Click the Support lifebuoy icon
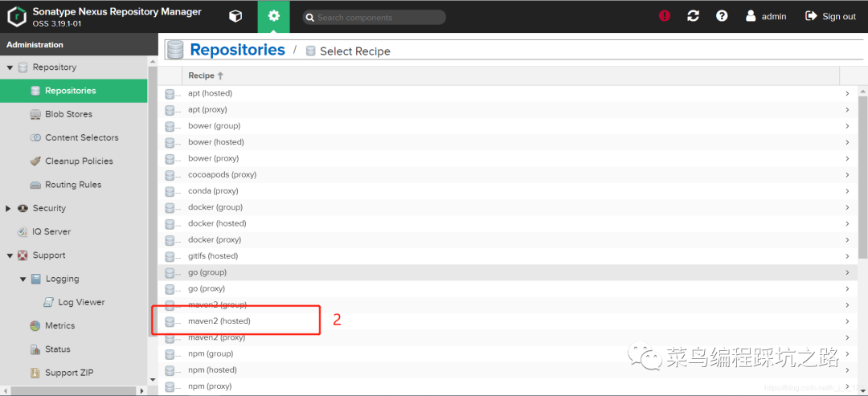This screenshot has height=396, width=868. coord(23,255)
